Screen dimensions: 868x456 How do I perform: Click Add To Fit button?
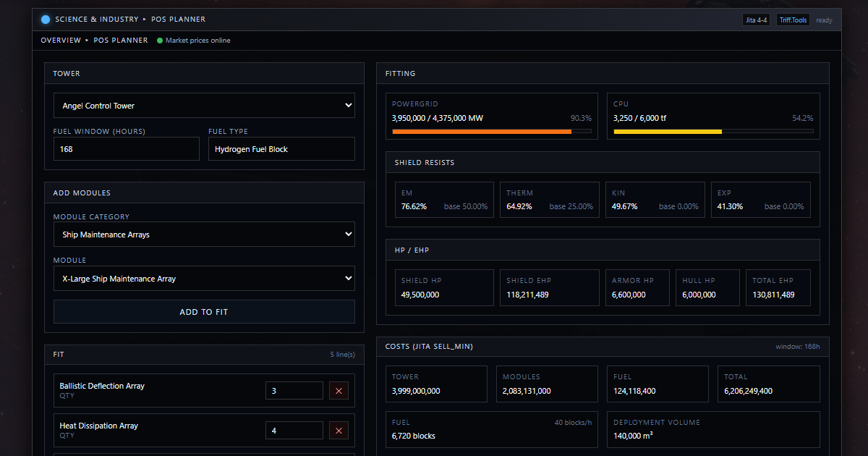204,312
